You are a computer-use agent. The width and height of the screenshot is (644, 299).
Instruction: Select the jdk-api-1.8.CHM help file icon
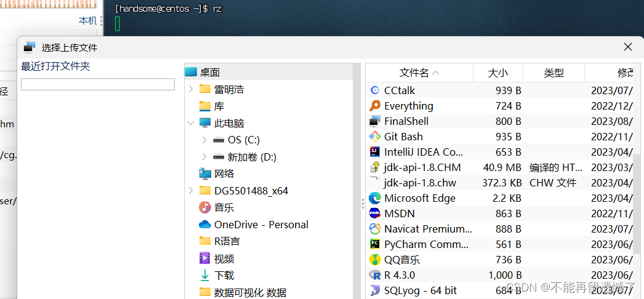click(374, 167)
